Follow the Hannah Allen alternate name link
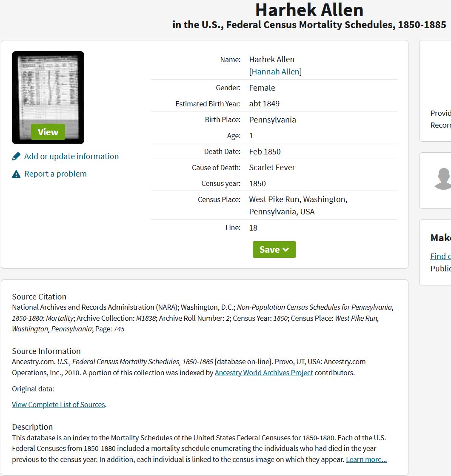The image size is (451, 476). pyautogui.click(x=275, y=72)
